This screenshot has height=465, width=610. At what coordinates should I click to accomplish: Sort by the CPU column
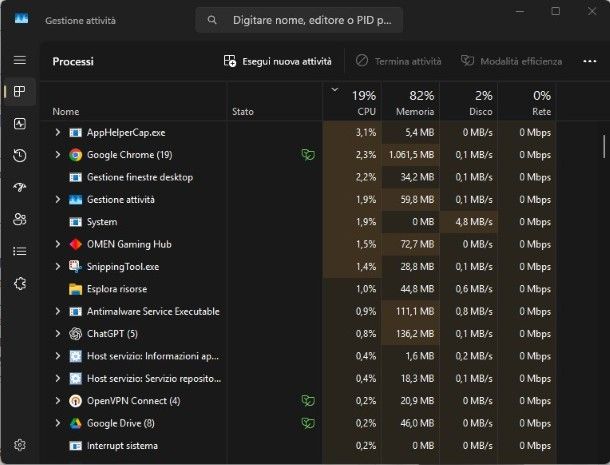click(352, 102)
